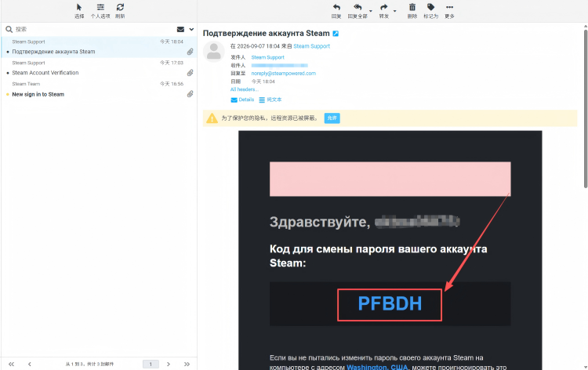The image size is (588, 370).
Task: Click the envelope filter icon
Action: [x=180, y=29]
